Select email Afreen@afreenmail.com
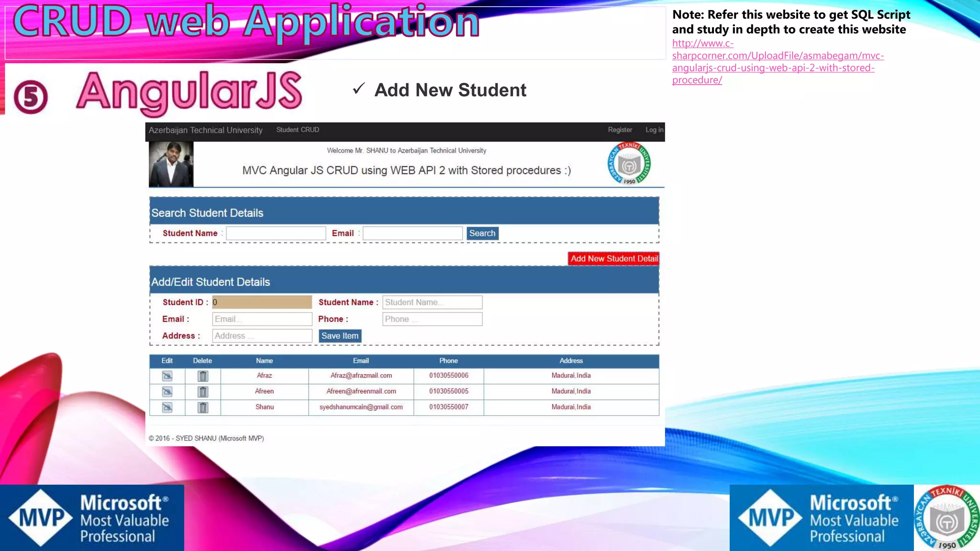The height and width of the screenshot is (551, 980). (361, 391)
